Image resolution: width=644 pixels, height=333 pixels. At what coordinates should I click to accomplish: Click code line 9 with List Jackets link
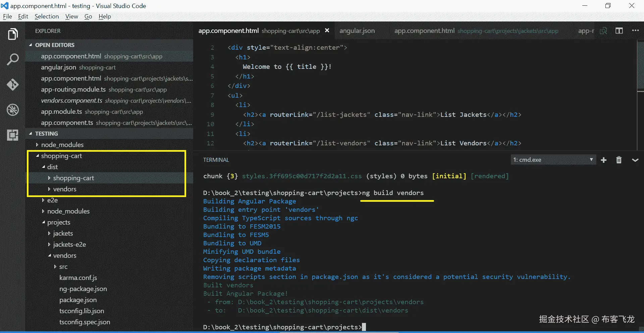[382, 114]
